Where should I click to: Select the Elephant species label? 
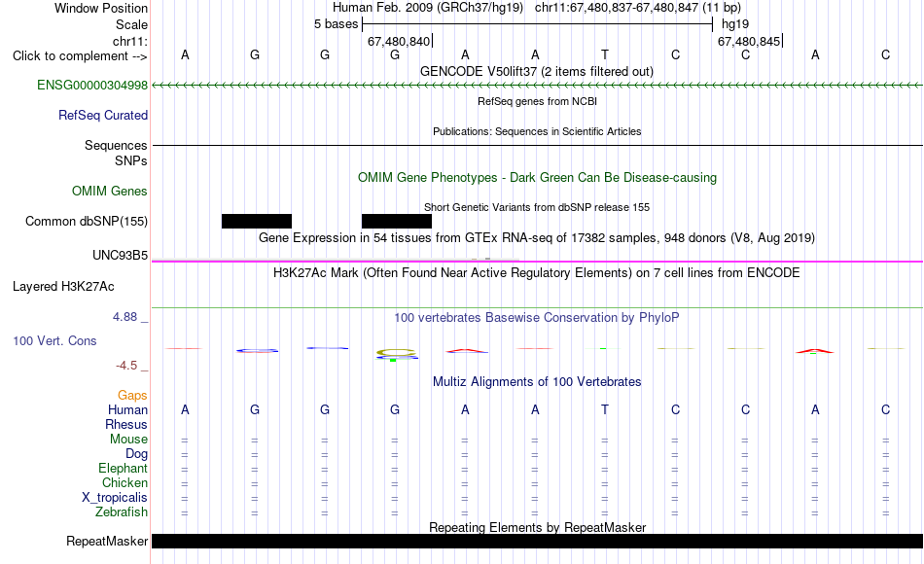[x=124, y=469]
